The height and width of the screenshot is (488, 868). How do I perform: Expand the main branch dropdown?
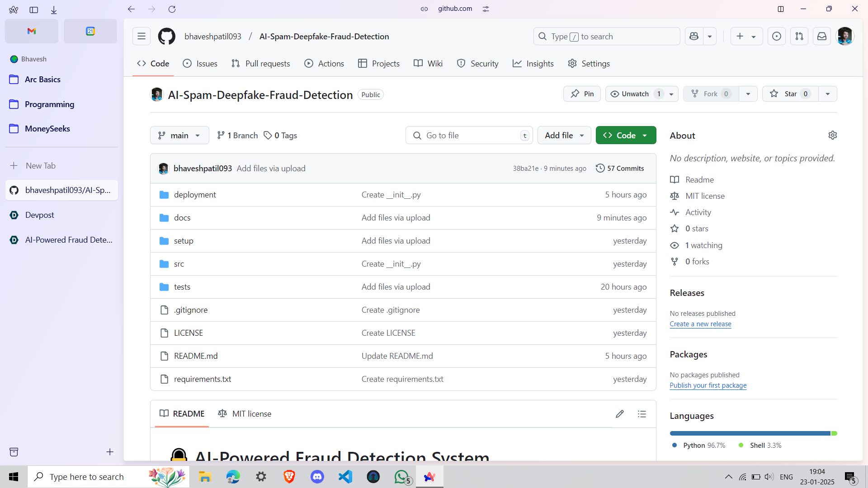click(x=179, y=135)
